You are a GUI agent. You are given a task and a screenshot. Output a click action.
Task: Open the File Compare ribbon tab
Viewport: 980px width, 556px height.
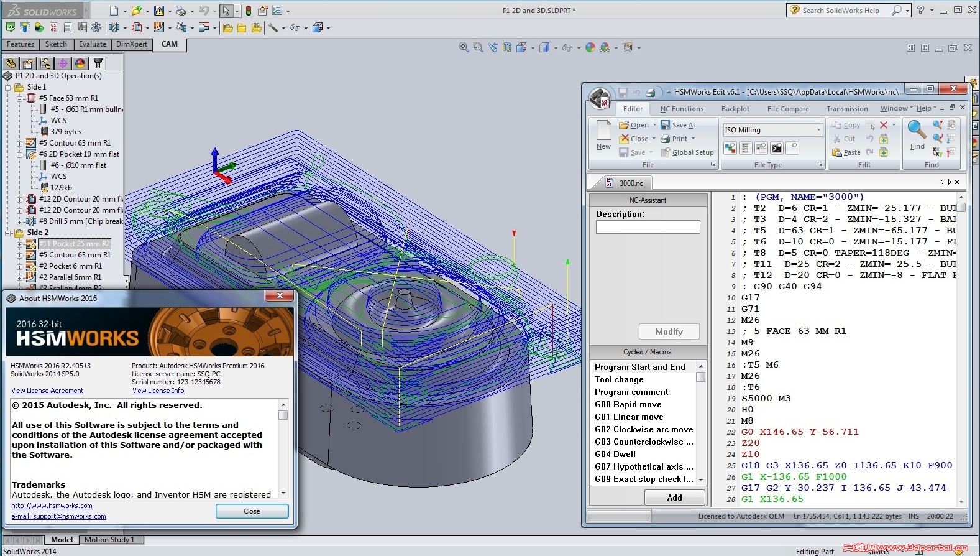[788, 109]
